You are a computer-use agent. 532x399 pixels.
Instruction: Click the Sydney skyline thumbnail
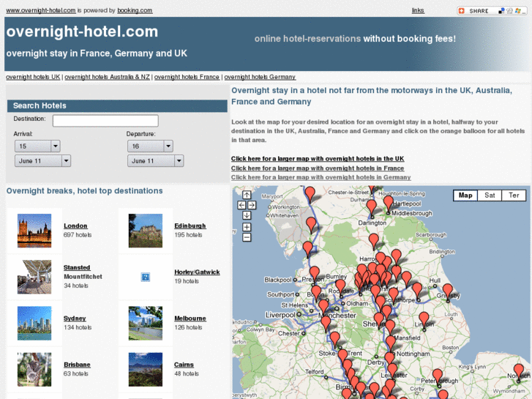click(x=34, y=324)
